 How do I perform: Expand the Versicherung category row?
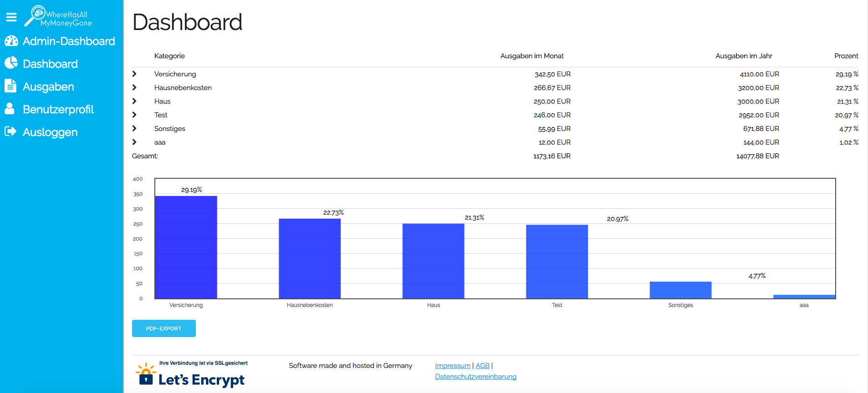134,74
